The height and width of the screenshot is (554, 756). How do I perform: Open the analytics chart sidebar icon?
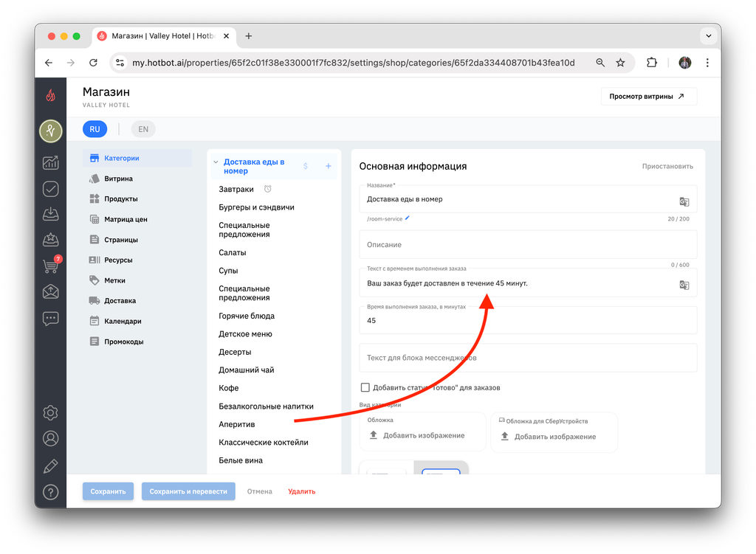click(51, 163)
